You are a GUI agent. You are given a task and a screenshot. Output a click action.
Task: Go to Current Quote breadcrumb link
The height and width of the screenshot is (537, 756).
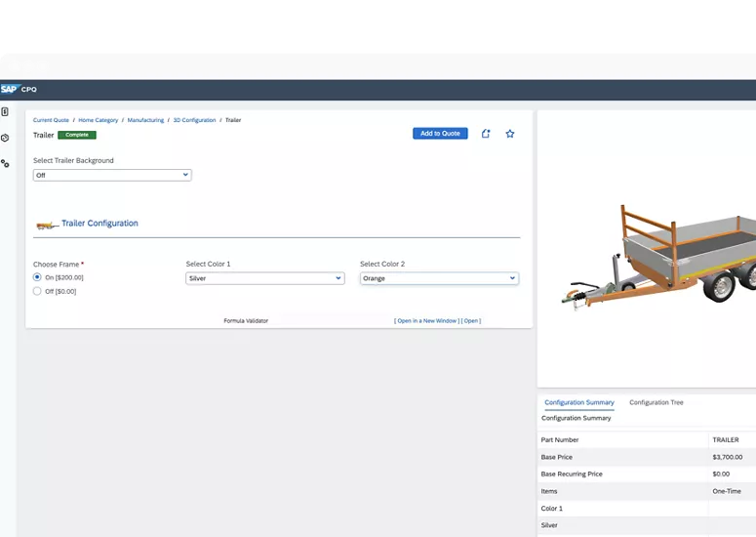[x=51, y=120]
